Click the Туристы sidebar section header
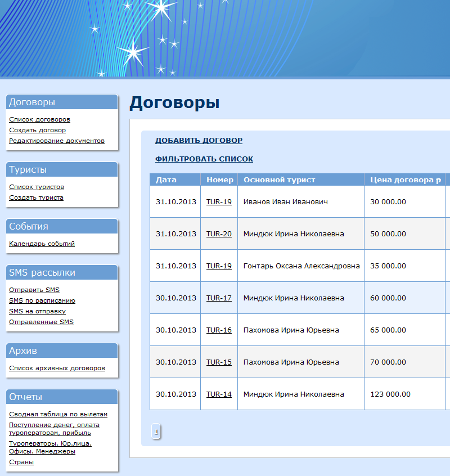Image resolution: width=450 pixels, height=476 pixels. coord(62,169)
